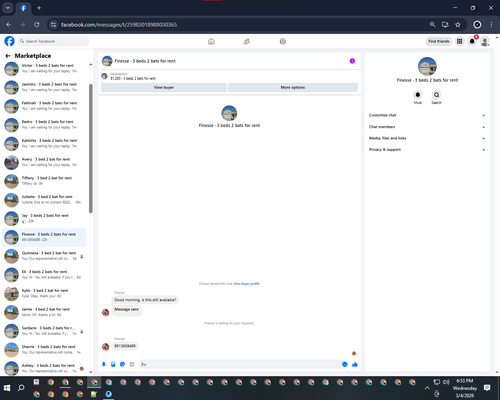This screenshot has width=500, height=400.
Task: Expand the Customize chat section
Action: pyautogui.click(x=427, y=115)
